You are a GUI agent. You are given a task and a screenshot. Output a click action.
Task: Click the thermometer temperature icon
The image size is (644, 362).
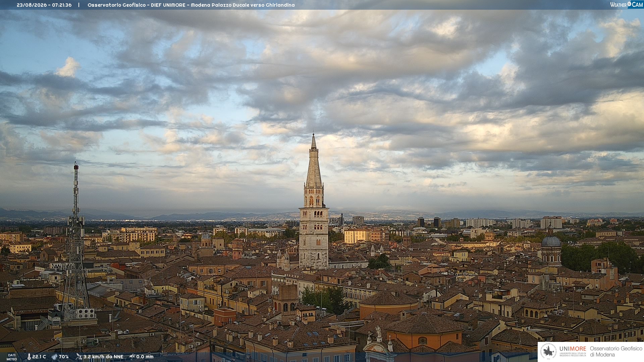pyautogui.click(x=29, y=357)
